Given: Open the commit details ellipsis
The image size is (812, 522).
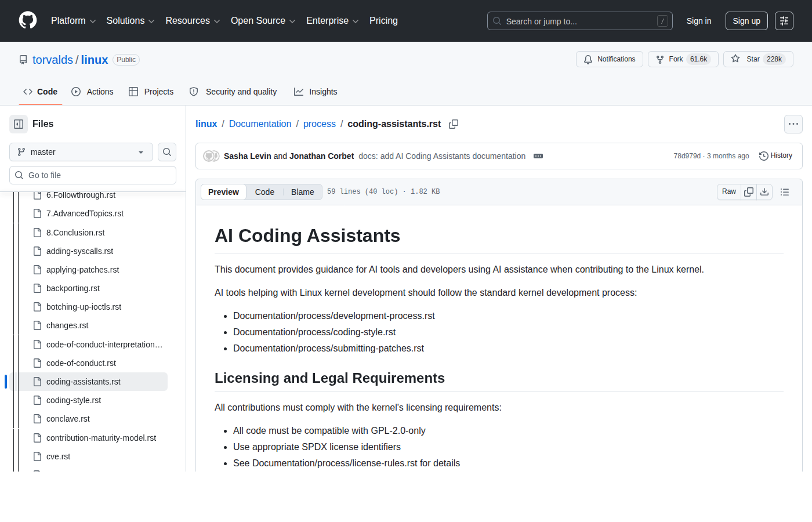Looking at the screenshot, I should click(x=538, y=155).
